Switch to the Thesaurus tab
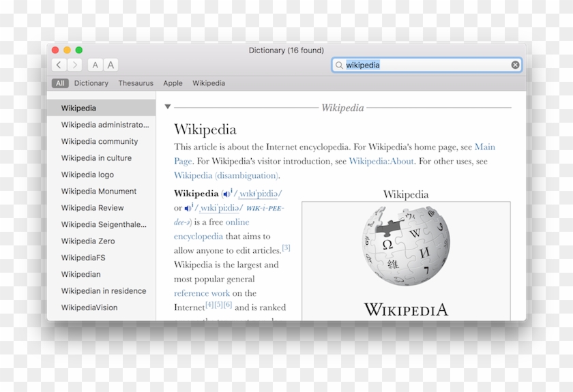The height and width of the screenshot is (392, 573). [x=136, y=83]
